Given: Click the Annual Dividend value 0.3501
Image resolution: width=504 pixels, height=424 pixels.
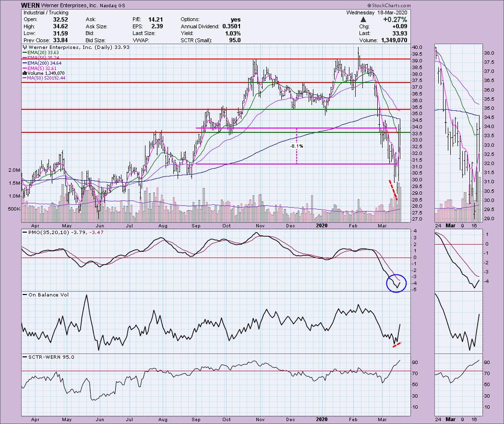Looking at the screenshot, I should [231, 27].
